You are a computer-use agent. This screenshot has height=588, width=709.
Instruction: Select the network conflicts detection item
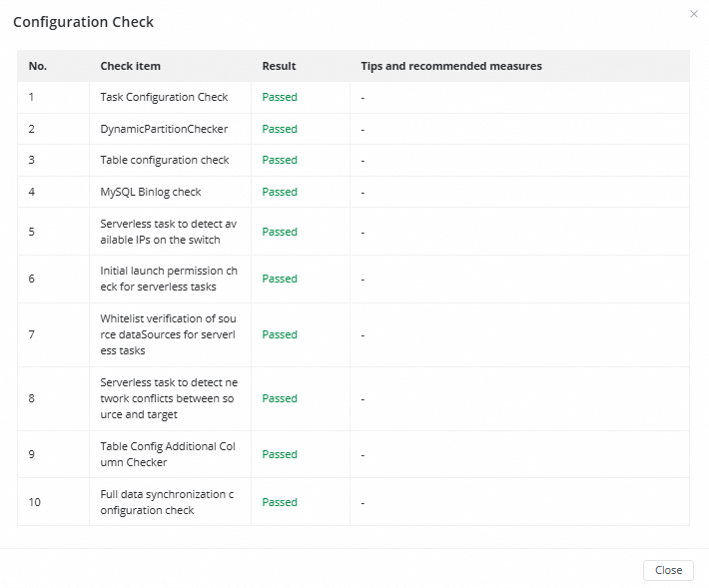168,398
